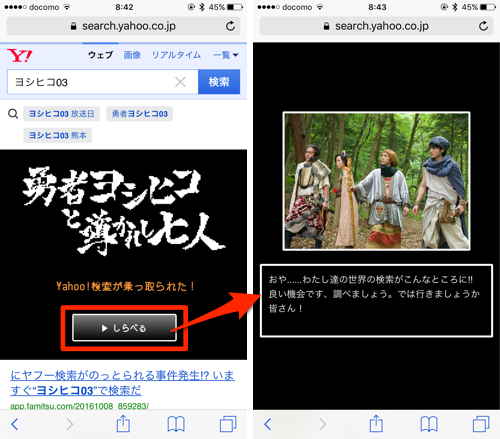Screen dimensions: 500x439
Task: Show open tabs in left browser
Action: click(228, 424)
